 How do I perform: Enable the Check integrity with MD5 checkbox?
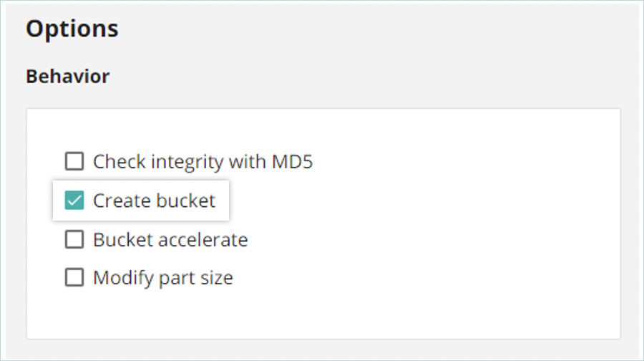pyautogui.click(x=74, y=161)
